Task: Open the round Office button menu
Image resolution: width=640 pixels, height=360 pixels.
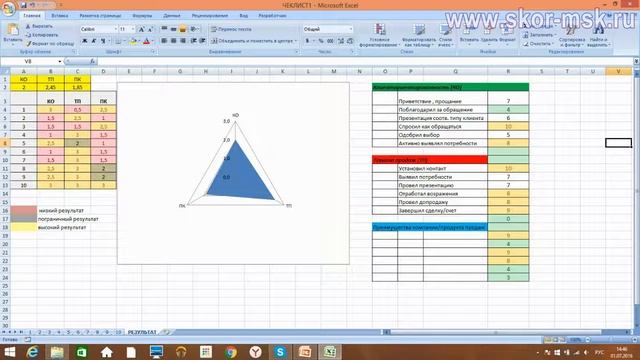Action: [x=8, y=8]
